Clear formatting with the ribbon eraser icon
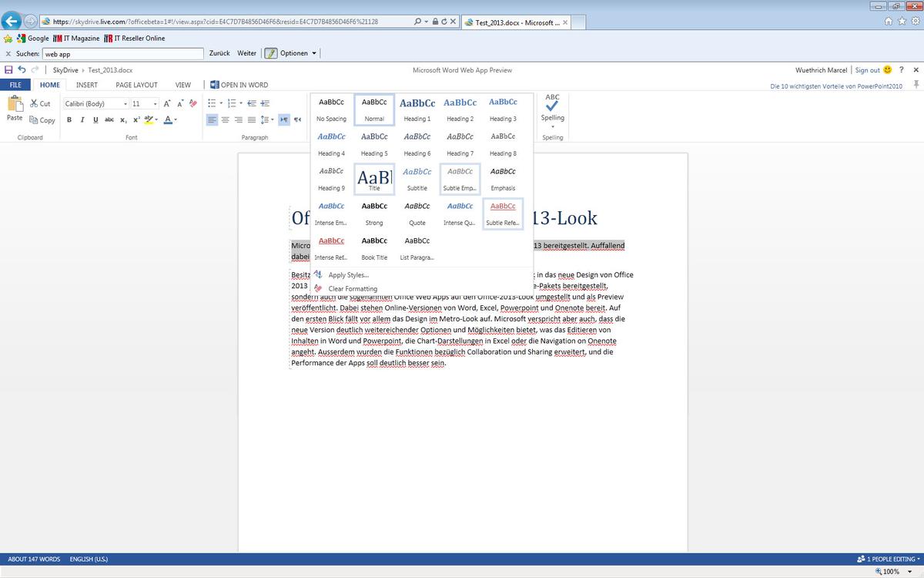Screen dimensions: 924x578 [x=192, y=103]
